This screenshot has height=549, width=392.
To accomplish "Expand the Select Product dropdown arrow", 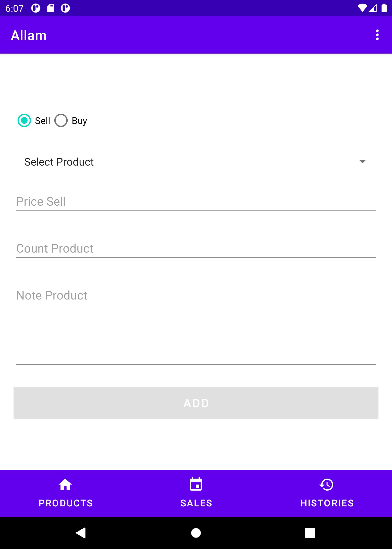I will point(362,161).
